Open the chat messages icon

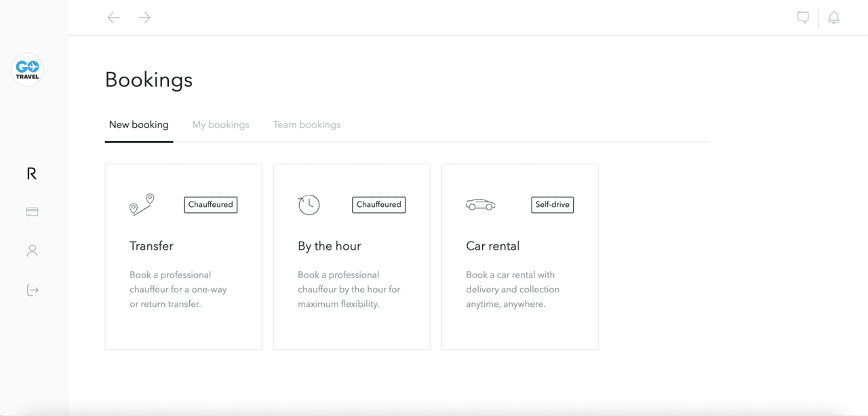[803, 18]
